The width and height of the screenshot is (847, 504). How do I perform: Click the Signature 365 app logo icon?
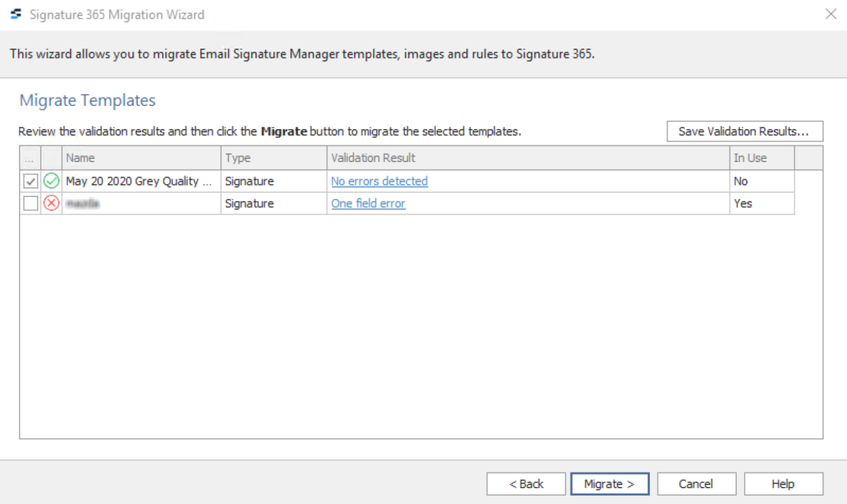point(16,14)
